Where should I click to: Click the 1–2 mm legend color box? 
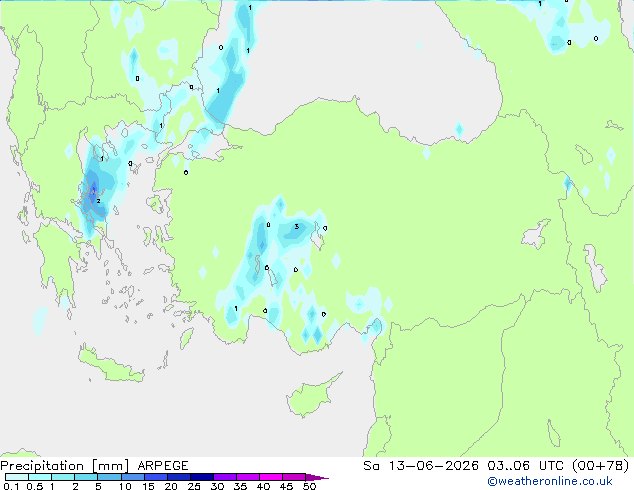coord(63,477)
